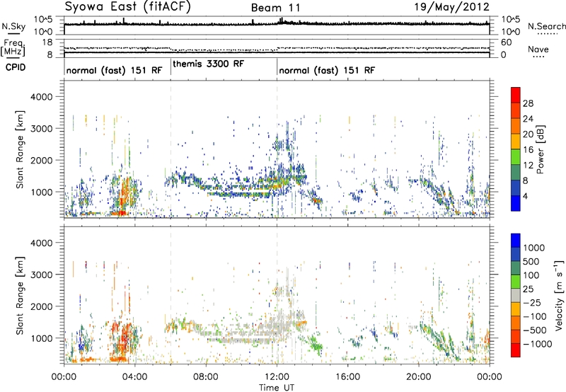This screenshot has height=392, width=566.
Task: Click the '04:00' time tick label
Action: pos(134,377)
